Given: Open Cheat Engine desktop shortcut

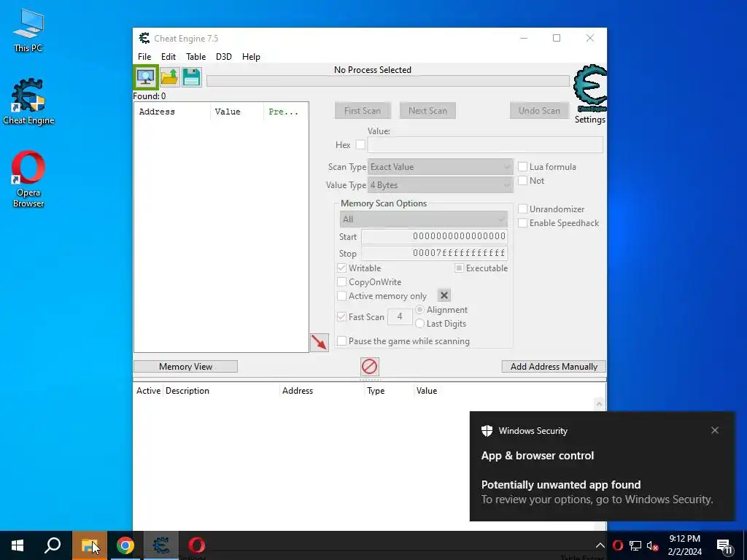Looking at the screenshot, I should [28, 101].
